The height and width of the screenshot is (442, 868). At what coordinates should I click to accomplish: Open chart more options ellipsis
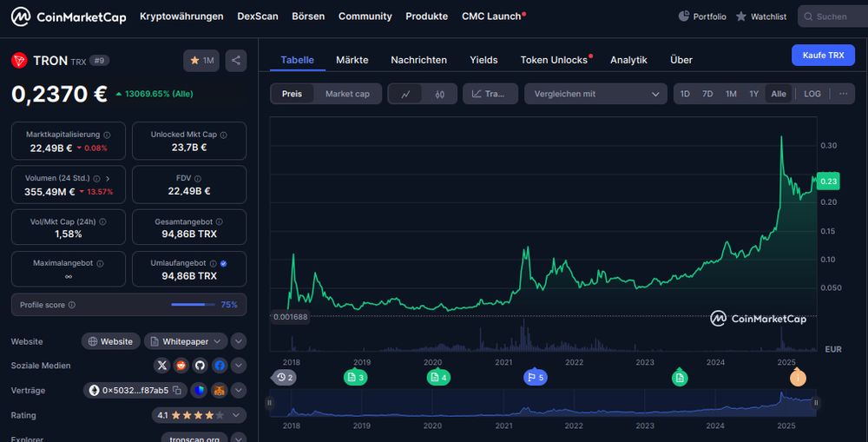pos(843,94)
